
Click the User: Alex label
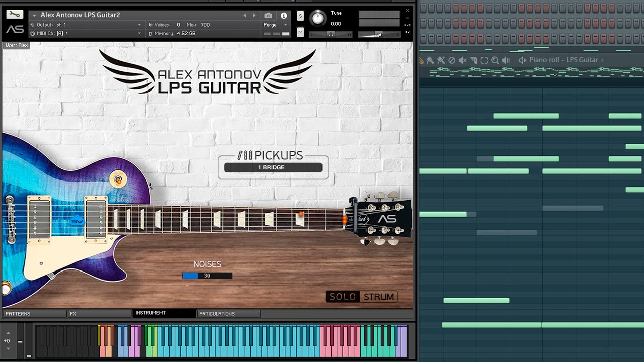[x=17, y=45]
